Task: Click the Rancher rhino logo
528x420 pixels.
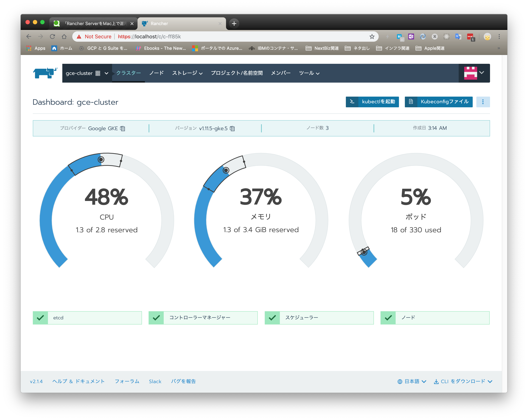Action: pyautogui.click(x=45, y=73)
